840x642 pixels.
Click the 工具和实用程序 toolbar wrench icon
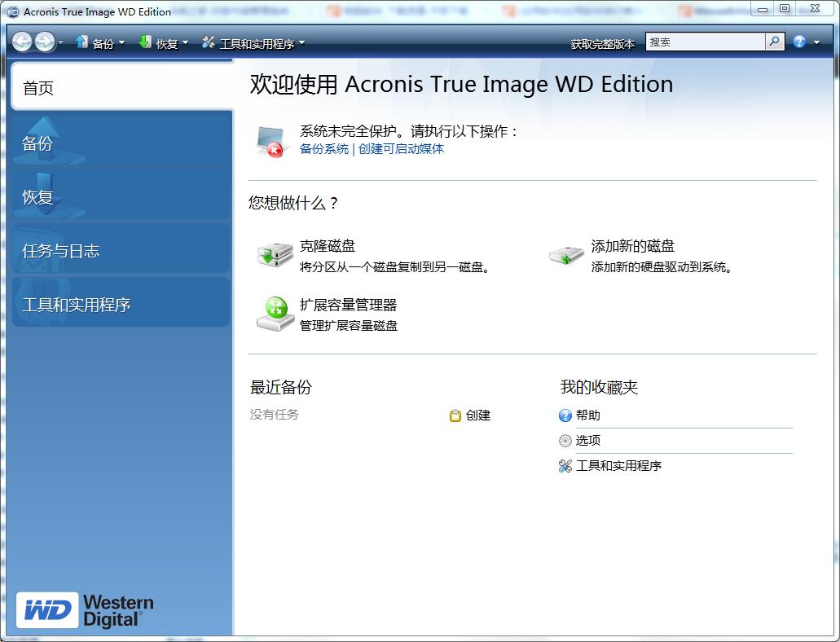[209, 42]
